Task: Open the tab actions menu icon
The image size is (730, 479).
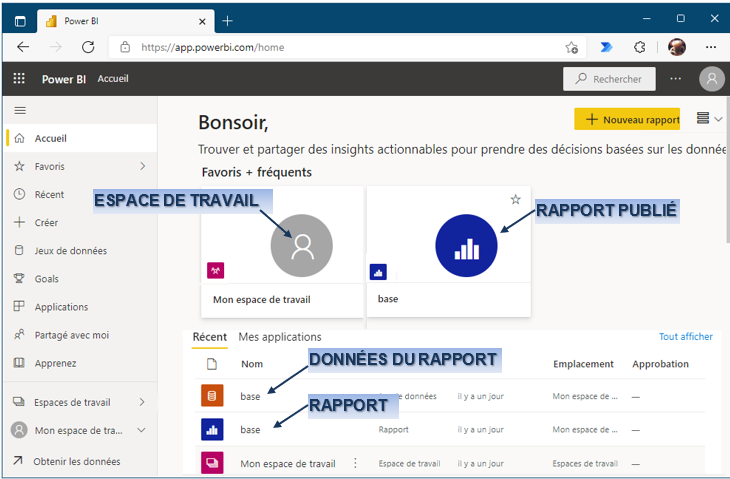Action: pos(20,21)
